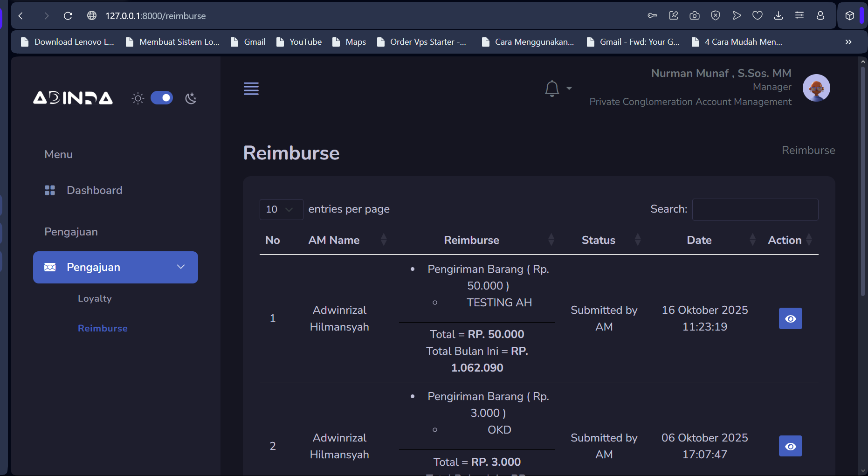Select Loyalty in the sidebar submenu
Viewport: 868px width, 476px height.
[95, 298]
